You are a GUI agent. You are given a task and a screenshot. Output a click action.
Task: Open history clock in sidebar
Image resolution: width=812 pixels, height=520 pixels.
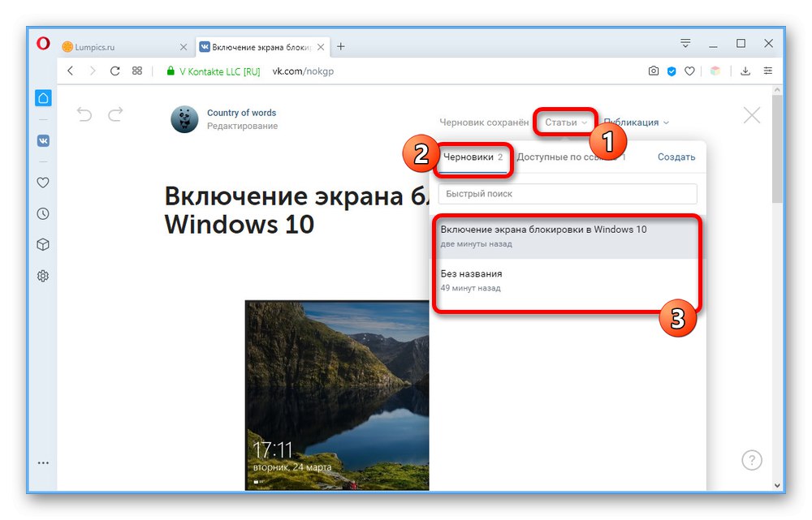[44, 213]
